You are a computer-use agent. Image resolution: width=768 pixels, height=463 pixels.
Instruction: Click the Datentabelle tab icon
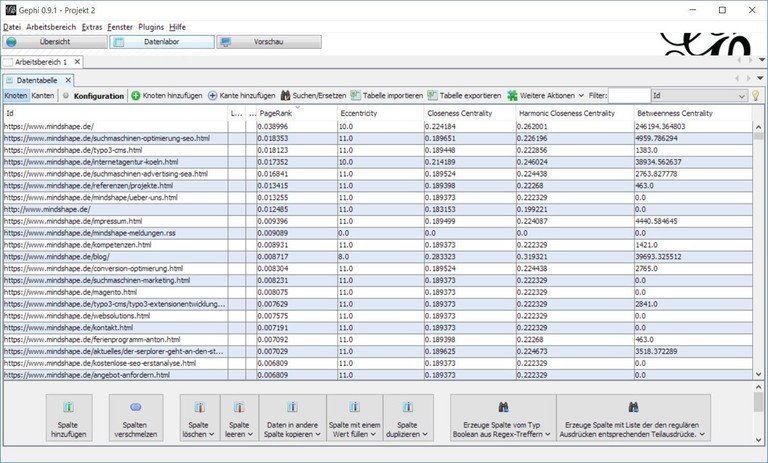click(9, 80)
